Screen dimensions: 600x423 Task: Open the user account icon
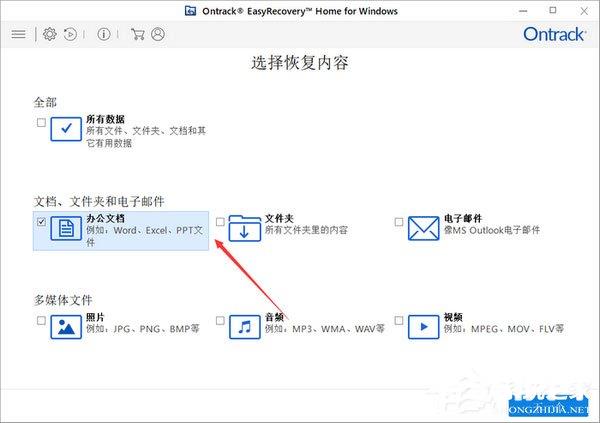[158, 34]
